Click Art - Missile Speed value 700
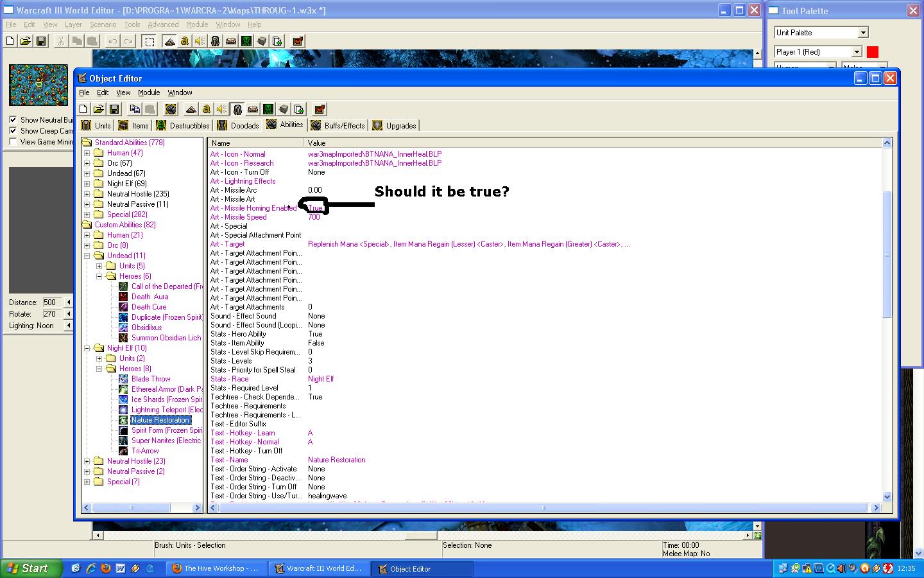Screen dimensions: 924x578 [314, 217]
